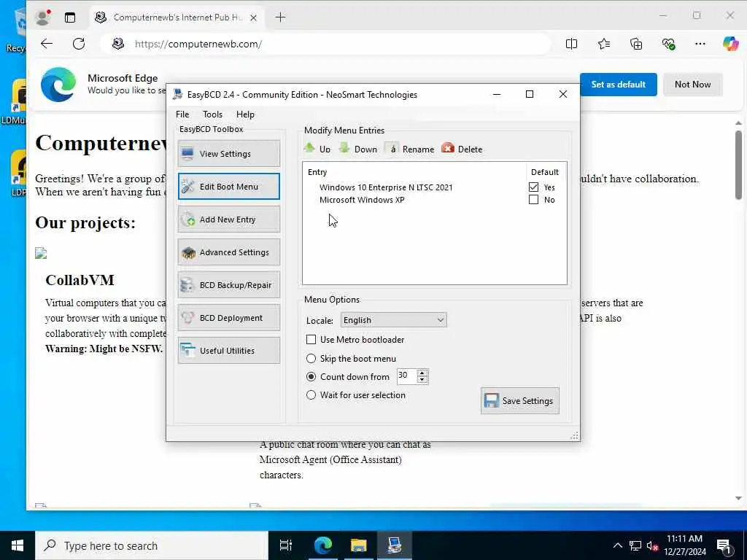Image resolution: width=747 pixels, height=560 pixels.
Task: Open network icon in system tray
Action: [x=635, y=545]
